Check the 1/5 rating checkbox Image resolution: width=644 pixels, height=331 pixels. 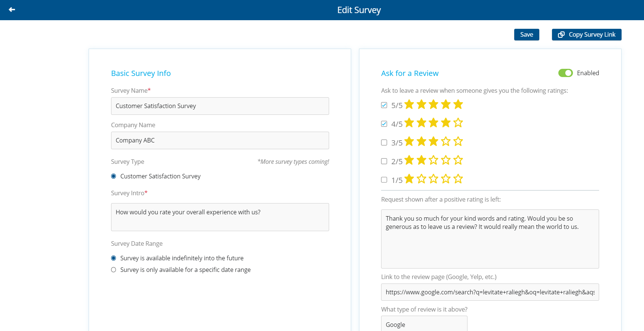point(384,180)
